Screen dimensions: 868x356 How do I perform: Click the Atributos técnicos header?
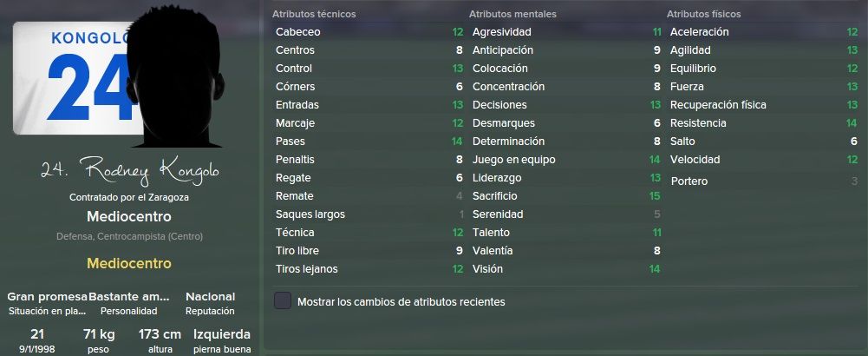(x=314, y=14)
